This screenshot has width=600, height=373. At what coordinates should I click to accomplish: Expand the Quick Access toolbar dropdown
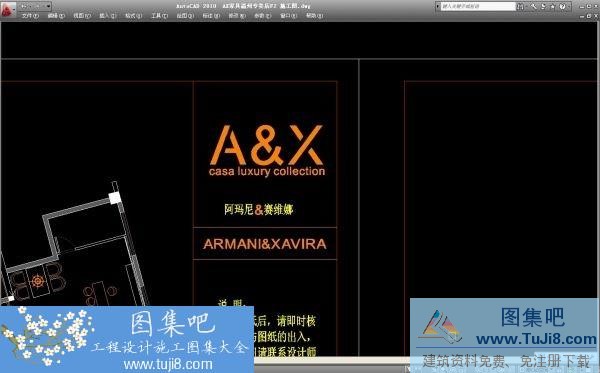(x=49, y=6)
